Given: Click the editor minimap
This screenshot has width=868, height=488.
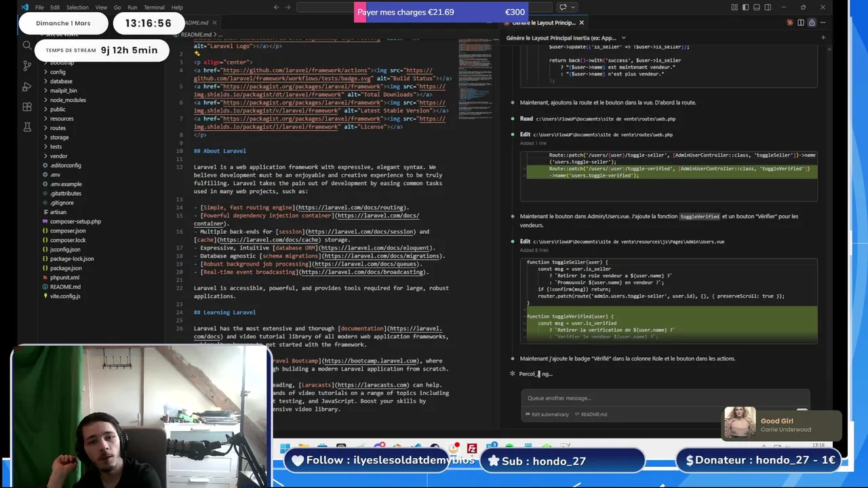Looking at the screenshot, I should point(475,78).
